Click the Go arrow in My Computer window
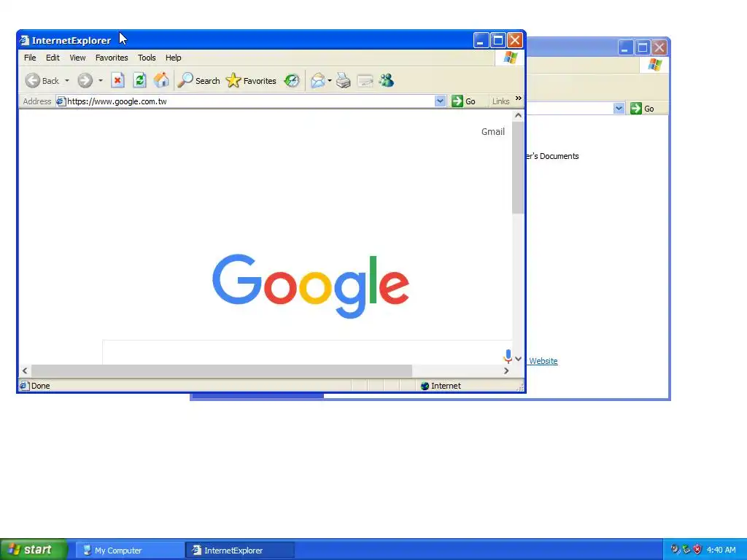The image size is (747, 560). pyautogui.click(x=635, y=109)
